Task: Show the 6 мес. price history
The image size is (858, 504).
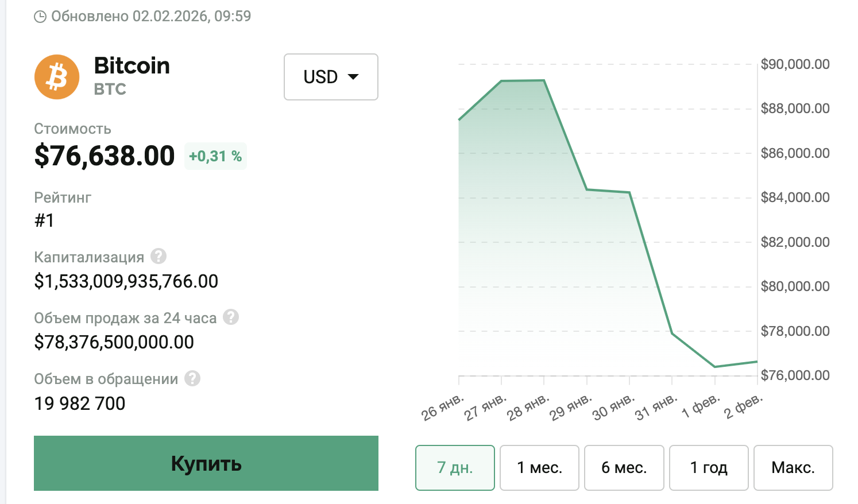Action: (x=624, y=468)
